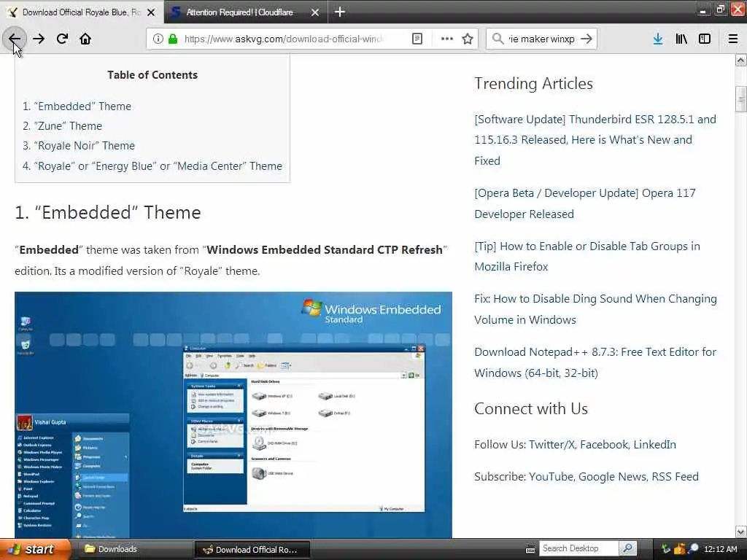Switch to the Downloads folder taskbar button
The width and height of the screenshot is (747, 560).
pyautogui.click(x=134, y=549)
